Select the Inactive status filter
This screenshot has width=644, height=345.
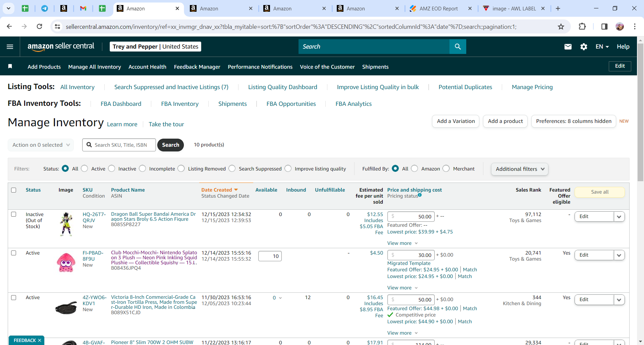click(x=112, y=168)
